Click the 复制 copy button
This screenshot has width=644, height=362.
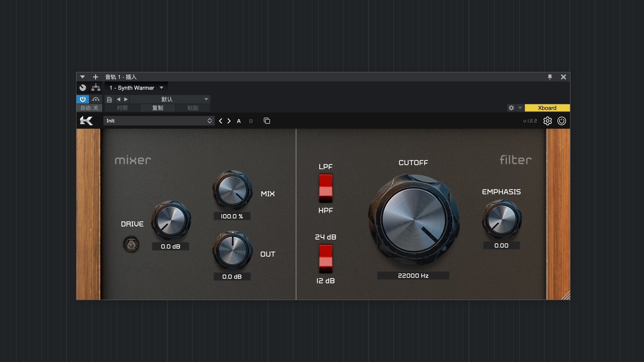click(x=158, y=108)
